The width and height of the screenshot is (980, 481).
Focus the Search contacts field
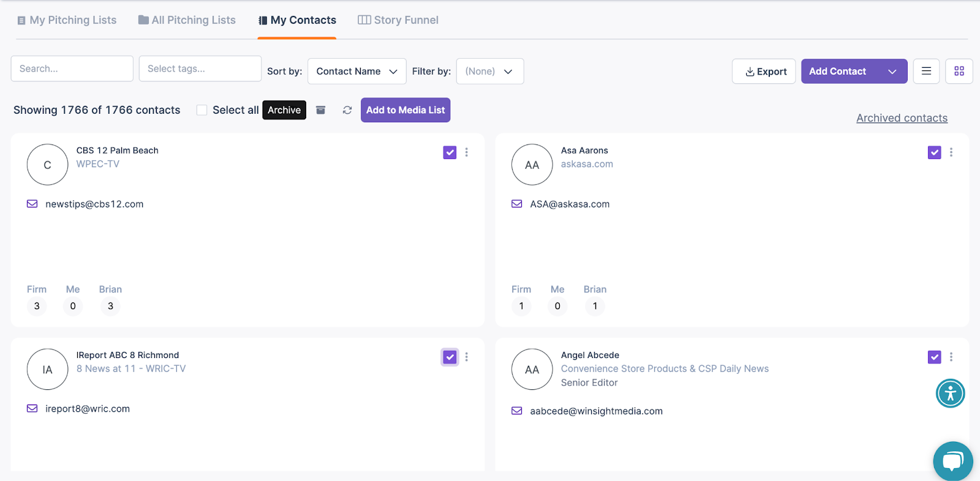pos(72,69)
